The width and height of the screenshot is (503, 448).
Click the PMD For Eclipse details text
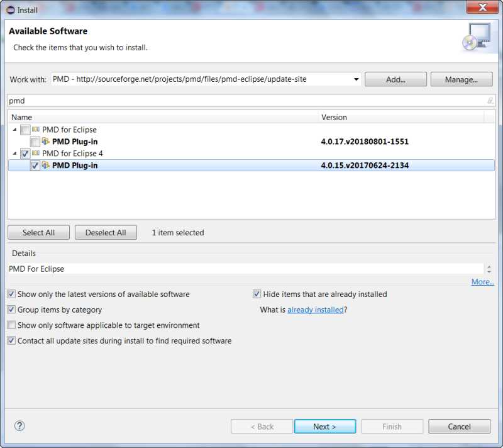(x=36, y=269)
